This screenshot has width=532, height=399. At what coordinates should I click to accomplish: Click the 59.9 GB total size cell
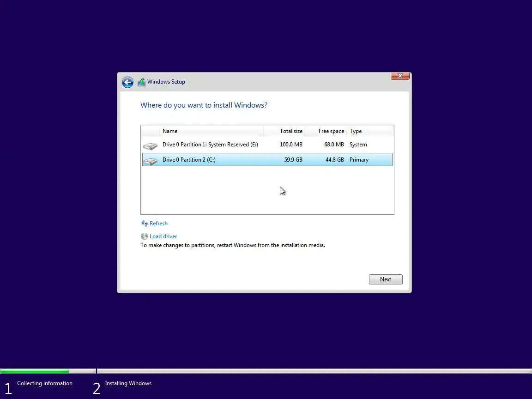pyautogui.click(x=293, y=160)
